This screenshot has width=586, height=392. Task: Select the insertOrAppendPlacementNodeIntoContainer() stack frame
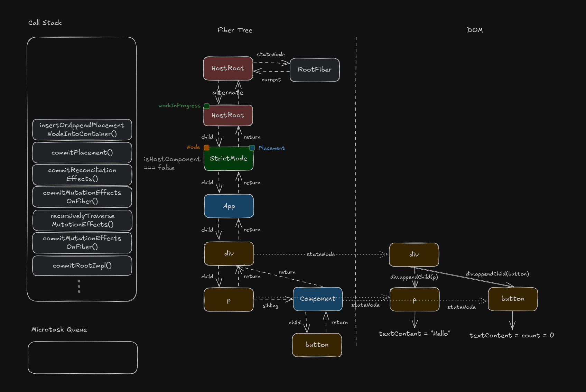[82, 130]
